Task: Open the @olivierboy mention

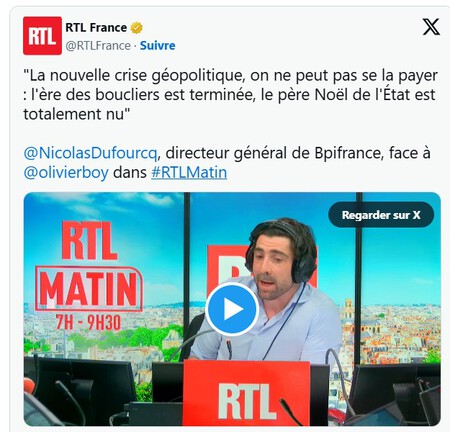Action: 66,173
